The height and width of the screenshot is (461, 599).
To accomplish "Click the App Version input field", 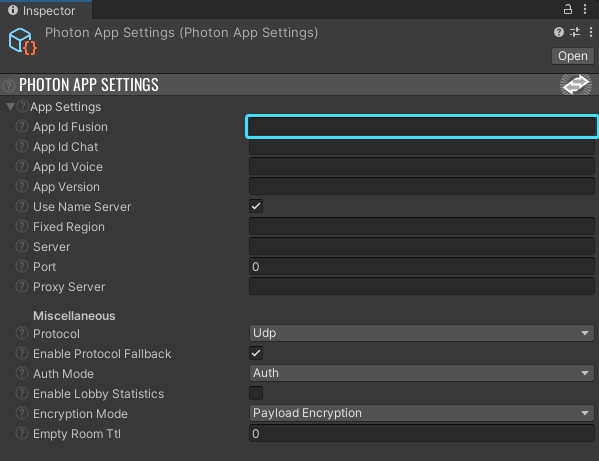I will pyautogui.click(x=422, y=186).
